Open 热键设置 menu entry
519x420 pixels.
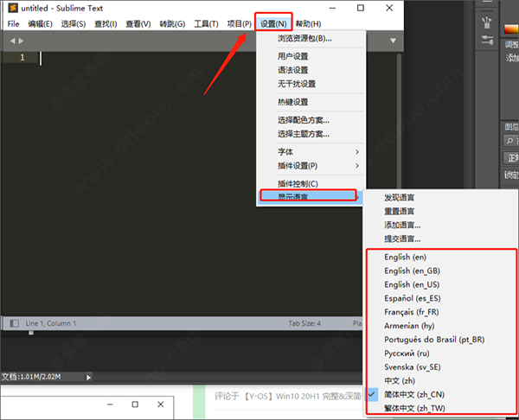point(311,102)
